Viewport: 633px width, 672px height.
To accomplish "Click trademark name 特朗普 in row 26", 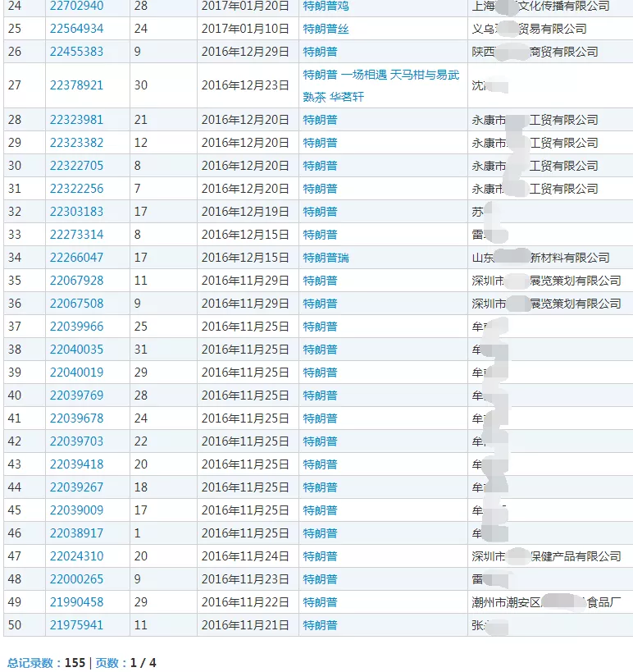I will pyautogui.click(x=320, y=52).
